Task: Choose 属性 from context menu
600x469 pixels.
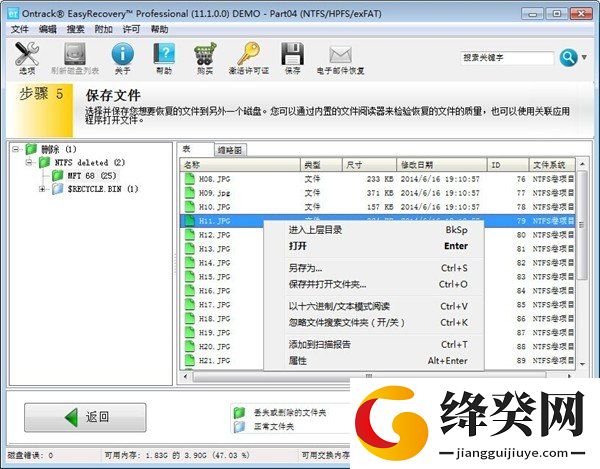Action: tap(374, 361)
